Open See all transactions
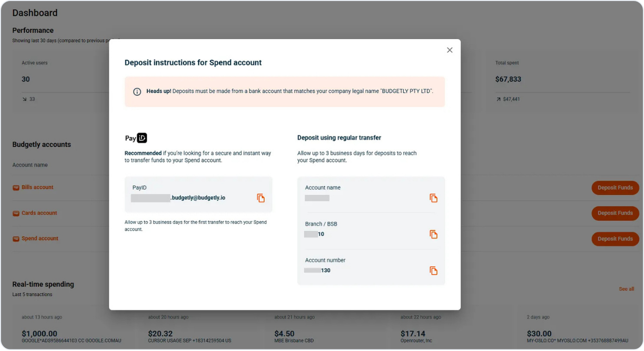The height and width of the screenshot is (351, 644). tap(626, 289)
